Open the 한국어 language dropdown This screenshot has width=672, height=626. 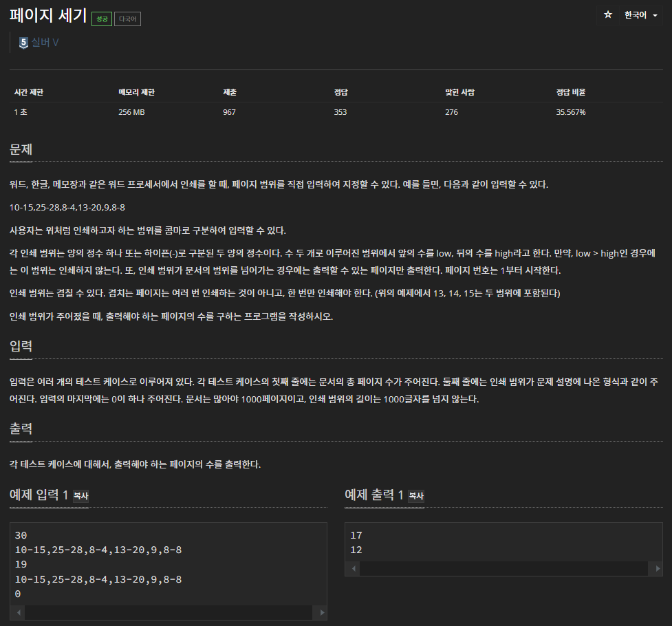click(641, 15)
